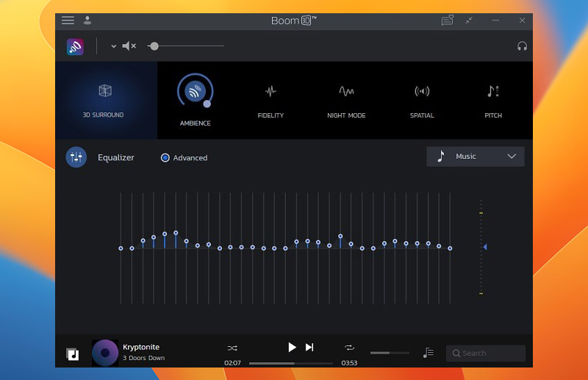Skip to the next track

point(309,348)
